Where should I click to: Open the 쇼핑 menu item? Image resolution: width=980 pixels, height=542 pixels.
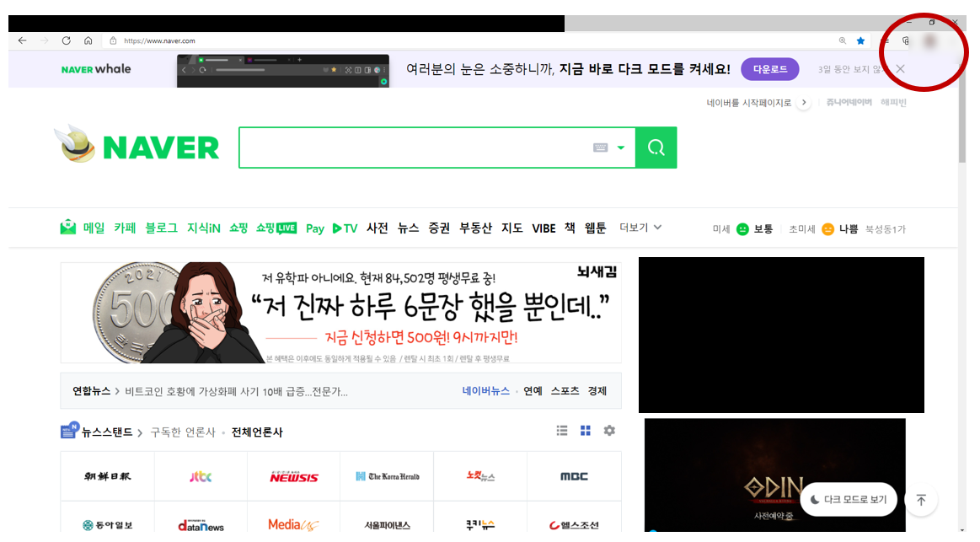(x=238, y=228)
